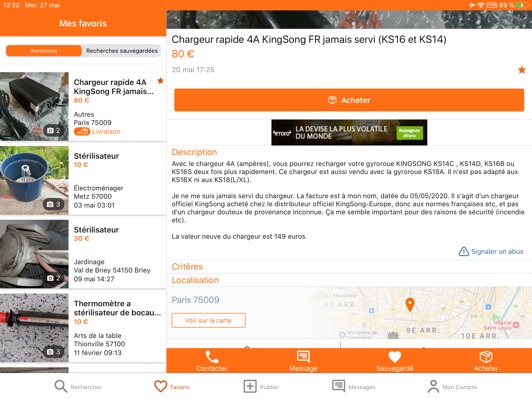Tap the Hôpital Saint-Louis map marker

pyautogui.click(x=516, y=325)
